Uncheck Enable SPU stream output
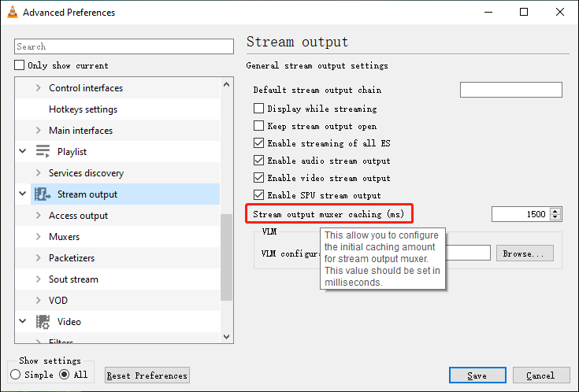 click(259, 194)
